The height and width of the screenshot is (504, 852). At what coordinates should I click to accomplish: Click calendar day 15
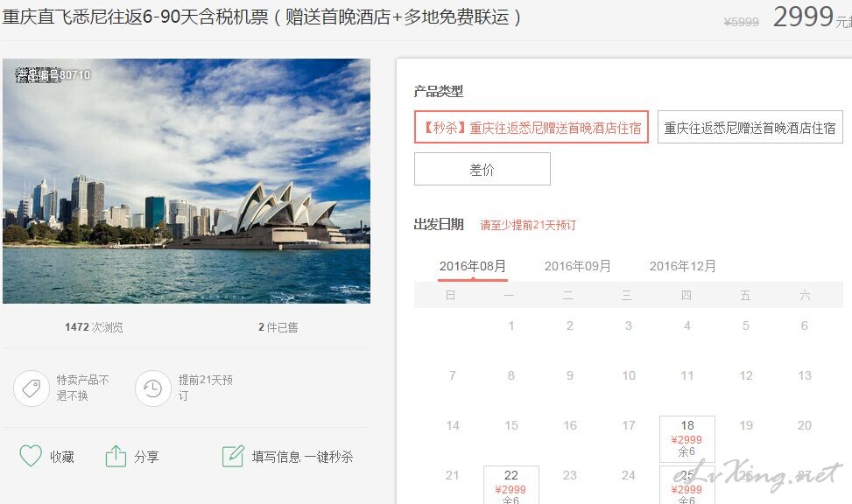pyautogui.click(x=511, y=425)
